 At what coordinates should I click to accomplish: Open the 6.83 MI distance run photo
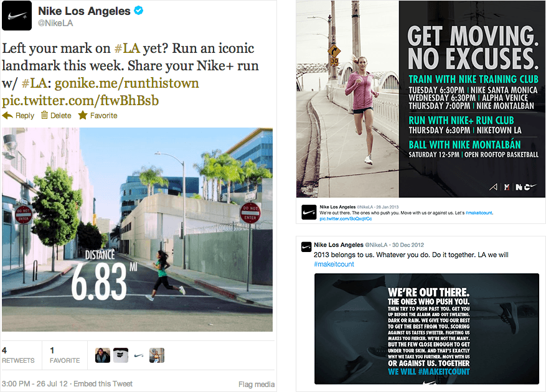(137, 230)
